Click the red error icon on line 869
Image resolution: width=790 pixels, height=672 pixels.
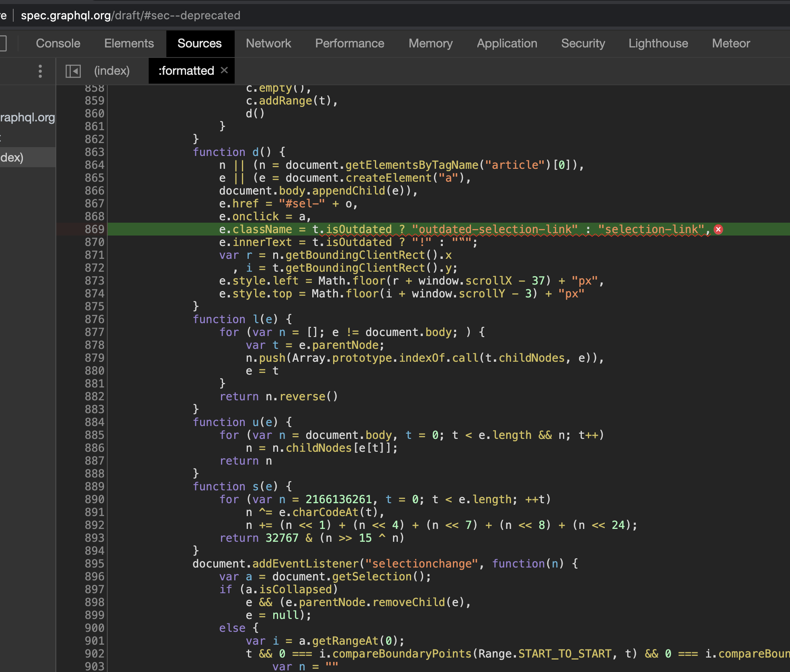[x=719, y=229]
